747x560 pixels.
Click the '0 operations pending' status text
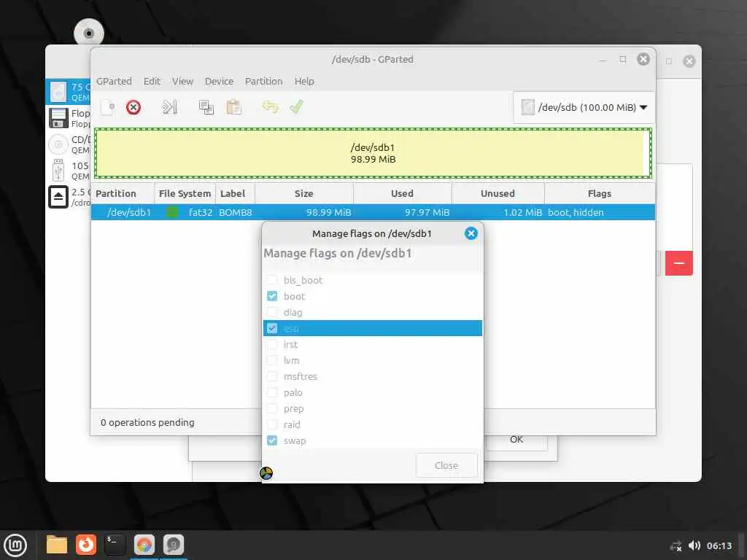coord(147,422)
